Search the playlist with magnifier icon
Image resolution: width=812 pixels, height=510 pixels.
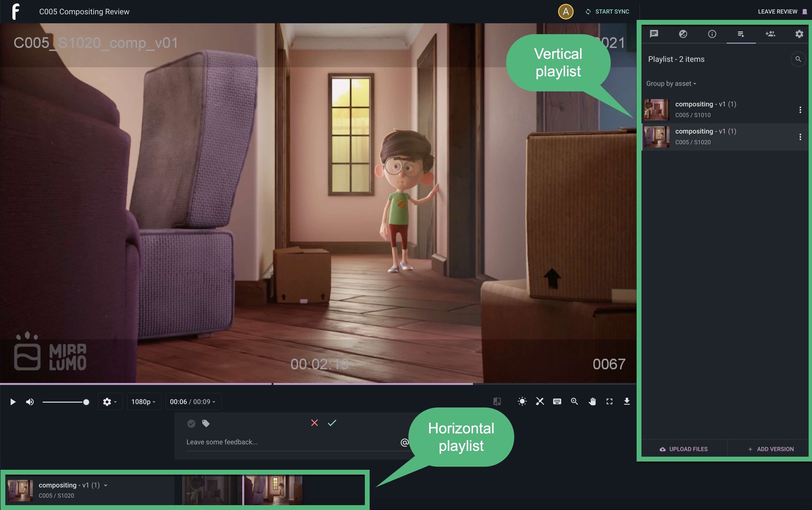point(798,59)
